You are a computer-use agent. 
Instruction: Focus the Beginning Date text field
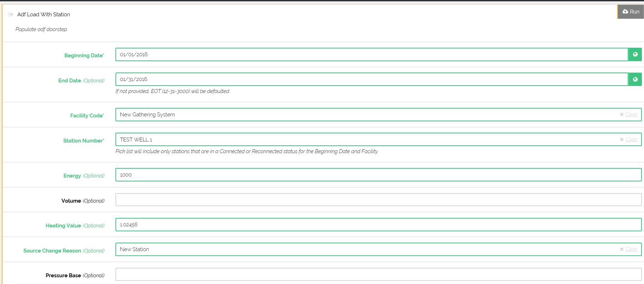[x=371, y=54]
